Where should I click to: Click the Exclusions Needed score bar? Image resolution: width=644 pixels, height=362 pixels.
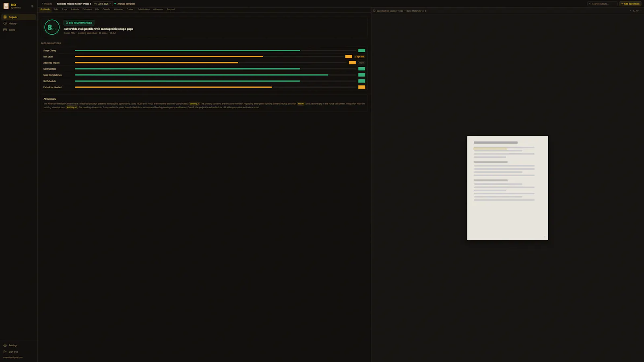coord(215,87)
